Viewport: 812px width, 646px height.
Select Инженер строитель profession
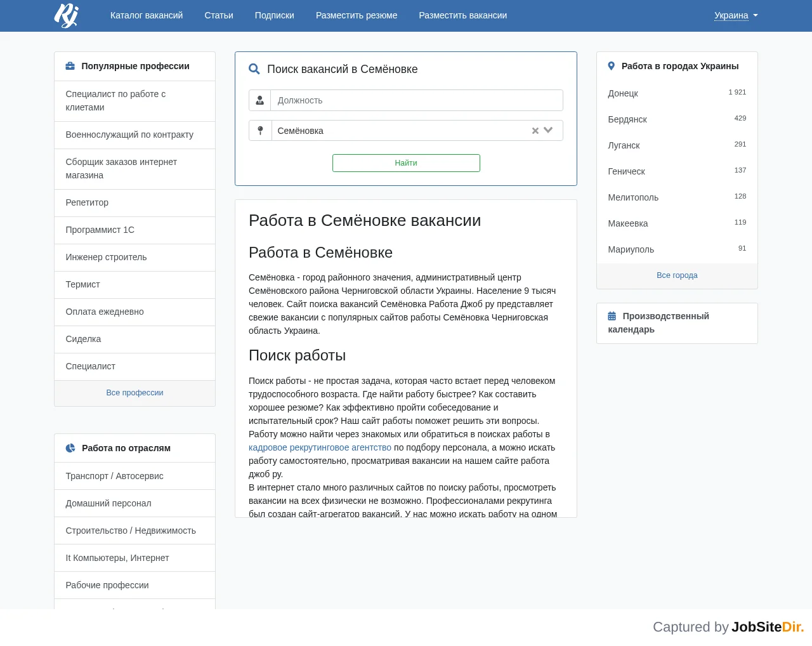[x=134, y=258]
